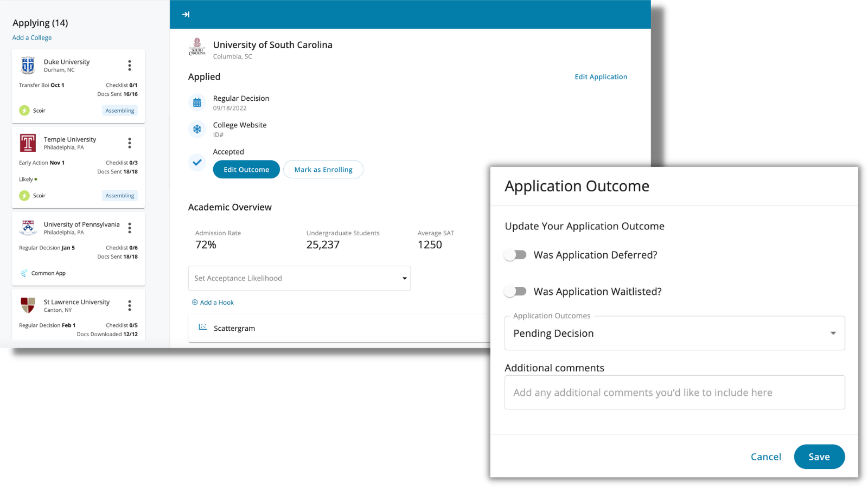
Task: Click Average SAT 1250 value
Action: point(430,245)
